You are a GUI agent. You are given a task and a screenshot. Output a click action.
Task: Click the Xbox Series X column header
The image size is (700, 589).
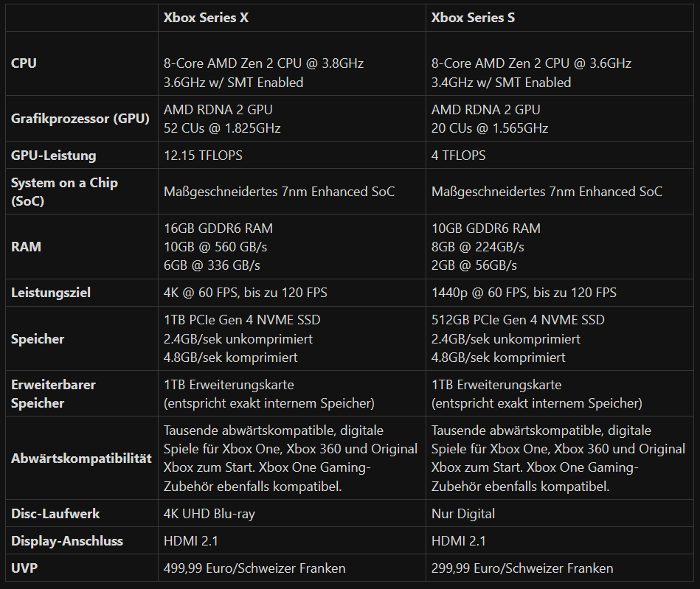(206, 18)
